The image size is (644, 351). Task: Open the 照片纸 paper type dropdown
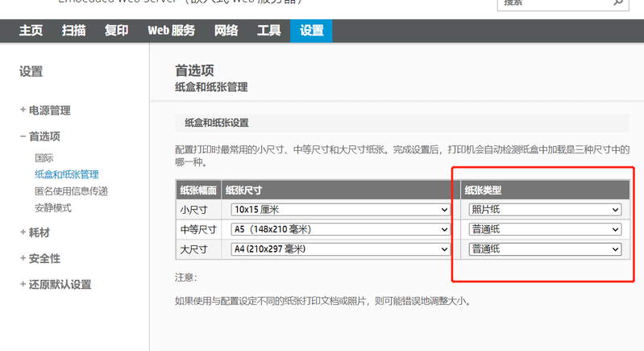(x=545, y=210)
